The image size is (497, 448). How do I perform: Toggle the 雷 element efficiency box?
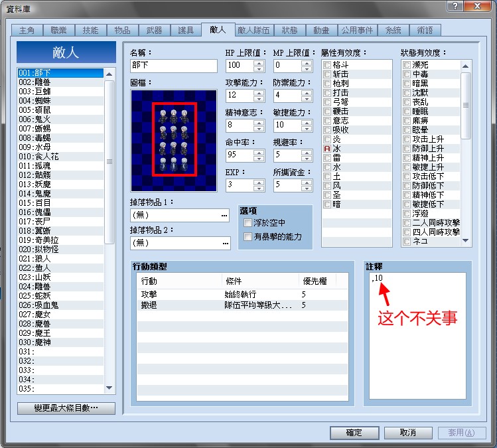(327, 158)
